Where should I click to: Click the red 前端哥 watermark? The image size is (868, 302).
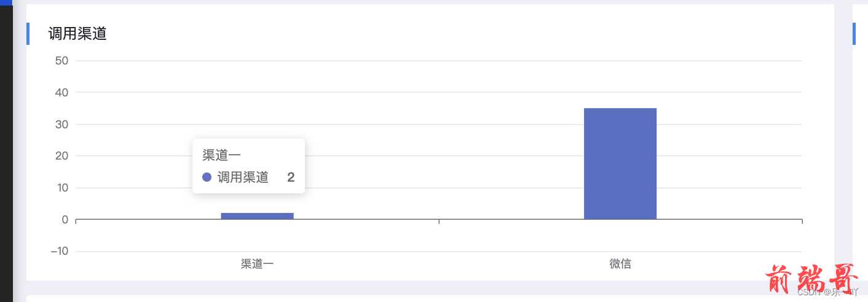[811, 279]
